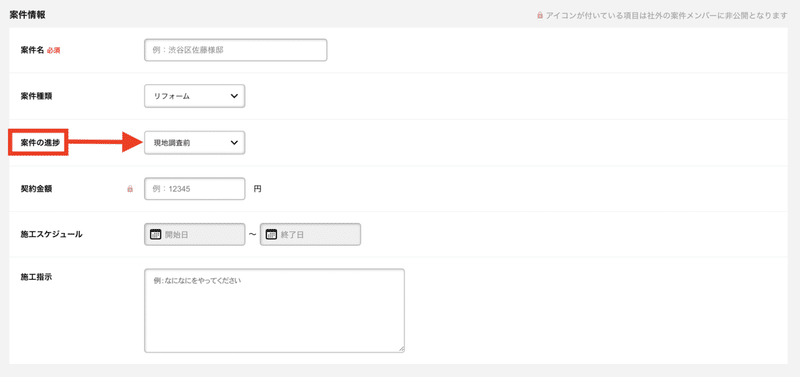The image size is (800, 377).
Task: Select the 開始日 start date field
Action: tap(195, 235)
